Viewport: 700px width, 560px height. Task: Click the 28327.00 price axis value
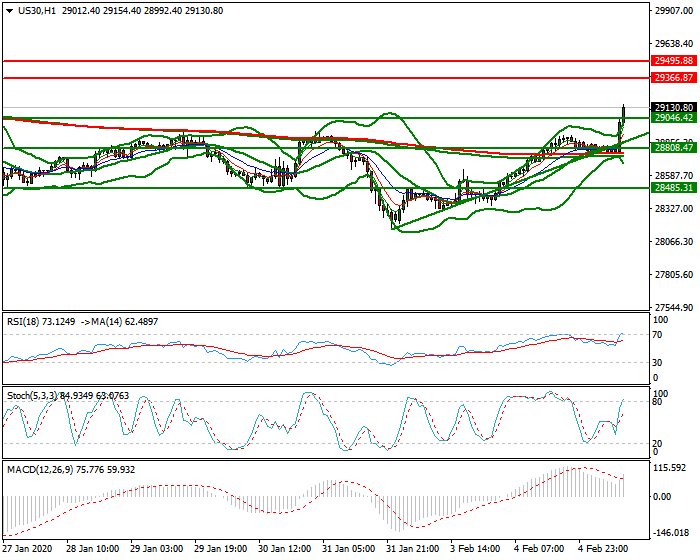coord(674,209)
